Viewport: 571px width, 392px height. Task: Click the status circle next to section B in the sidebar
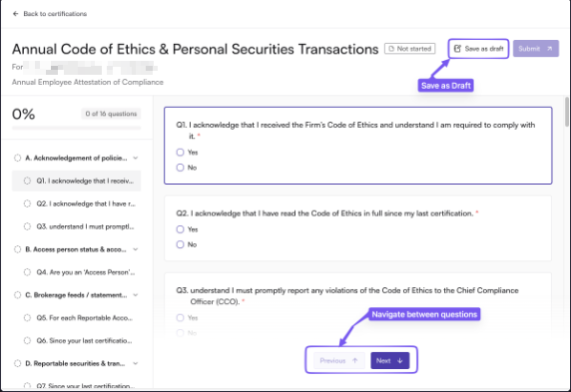(18, 249)
